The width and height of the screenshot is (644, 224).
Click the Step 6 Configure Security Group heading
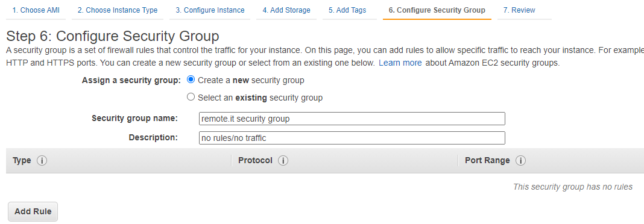coord(113,36)
